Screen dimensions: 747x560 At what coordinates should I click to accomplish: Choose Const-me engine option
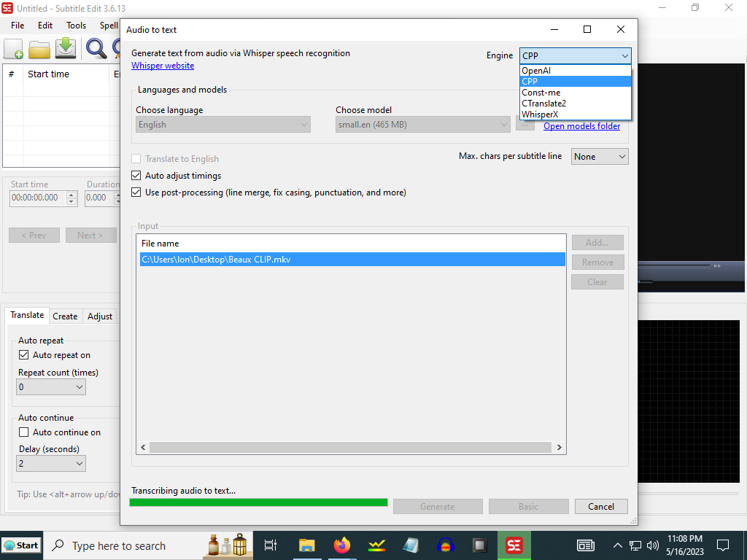(575, 93)
